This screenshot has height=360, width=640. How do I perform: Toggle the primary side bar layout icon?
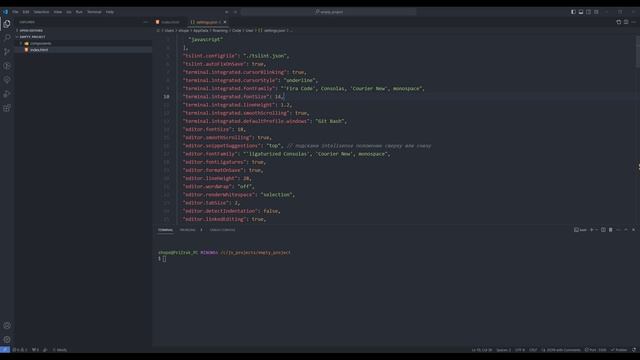click(573, 12)
